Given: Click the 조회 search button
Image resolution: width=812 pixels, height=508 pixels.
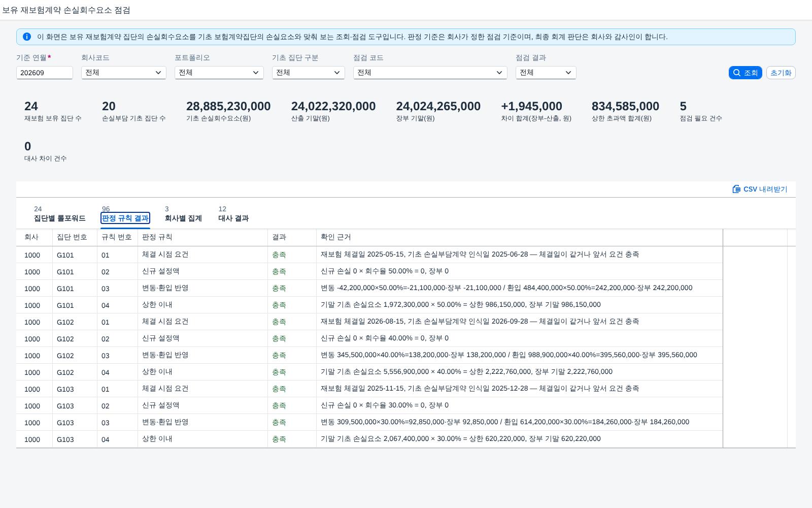Looking at the screenshot, I should (746, 73).
